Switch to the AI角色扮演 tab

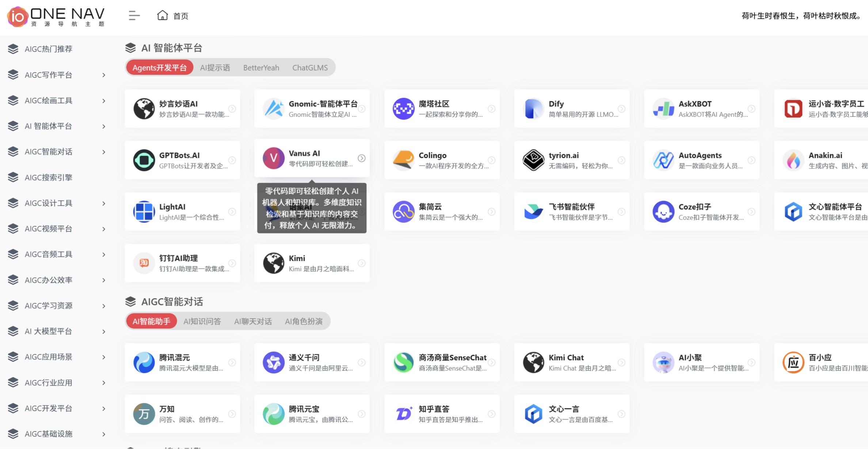[304, 321]
